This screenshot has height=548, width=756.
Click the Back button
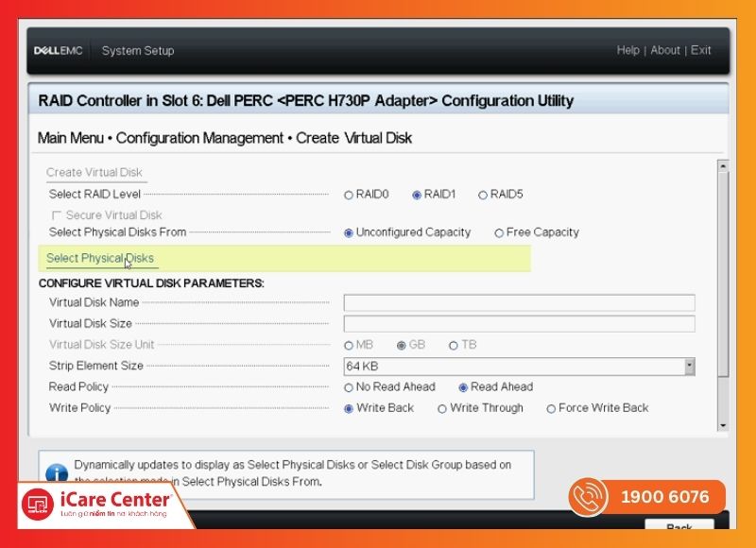[679, 525]
